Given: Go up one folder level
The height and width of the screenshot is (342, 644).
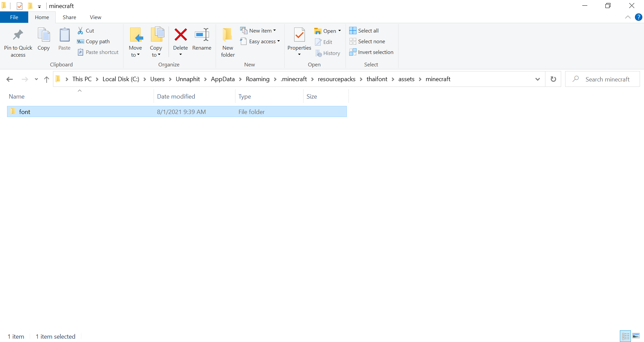Looking at the screenshot, I should (x=47, y=79).
